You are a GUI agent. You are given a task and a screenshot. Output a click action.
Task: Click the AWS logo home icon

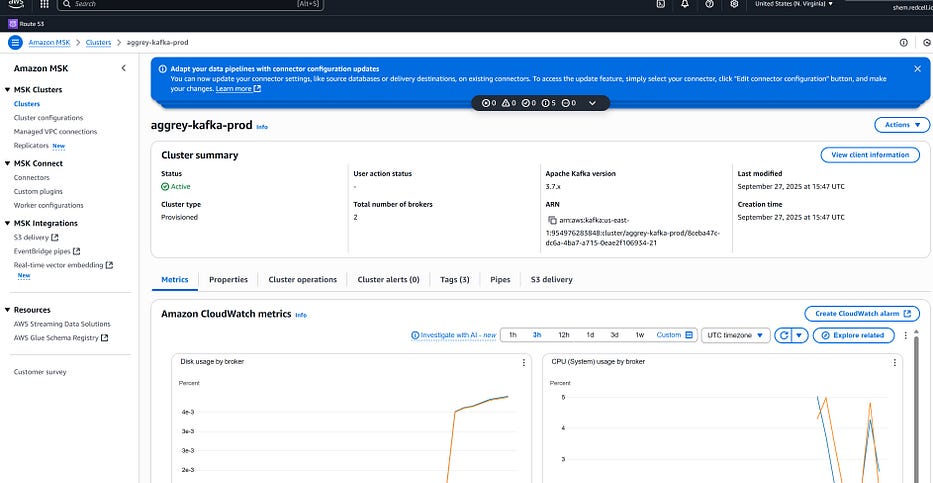point(16,3)
